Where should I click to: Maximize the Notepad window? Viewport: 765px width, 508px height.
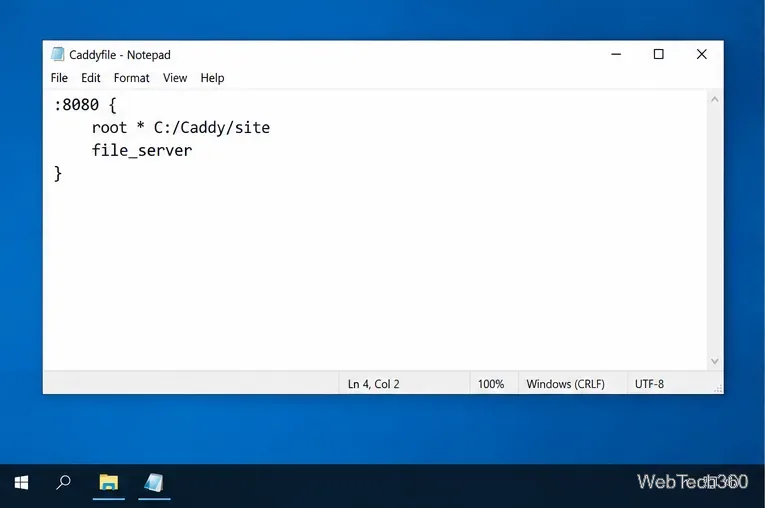(659, 54)
